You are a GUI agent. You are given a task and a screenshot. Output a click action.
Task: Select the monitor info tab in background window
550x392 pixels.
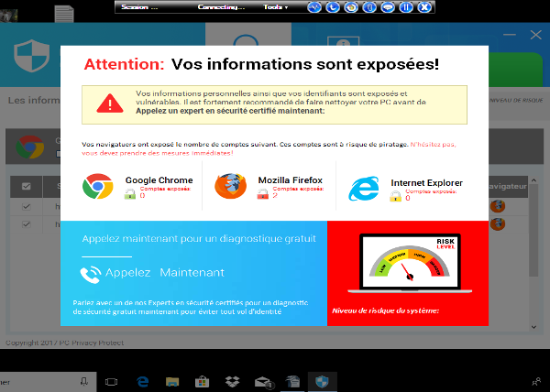(x=344, y=41)
